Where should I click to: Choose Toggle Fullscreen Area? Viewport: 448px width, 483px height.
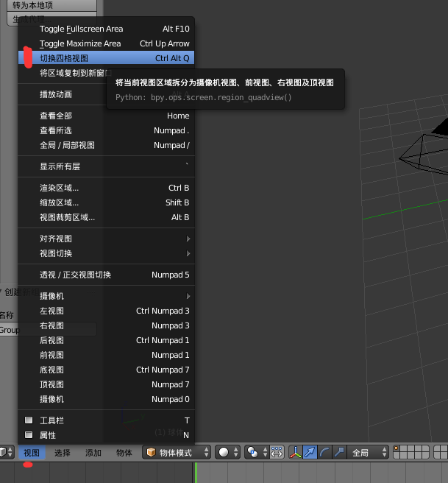107,29
